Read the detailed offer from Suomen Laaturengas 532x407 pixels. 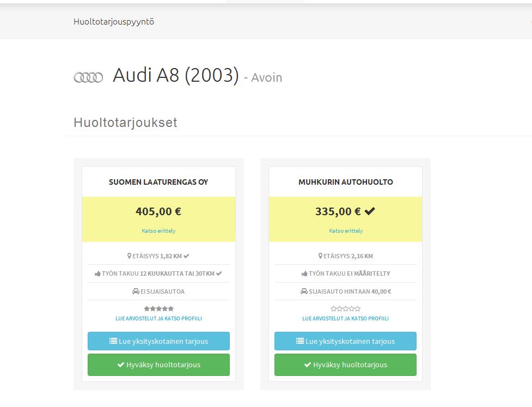point(158,341)
